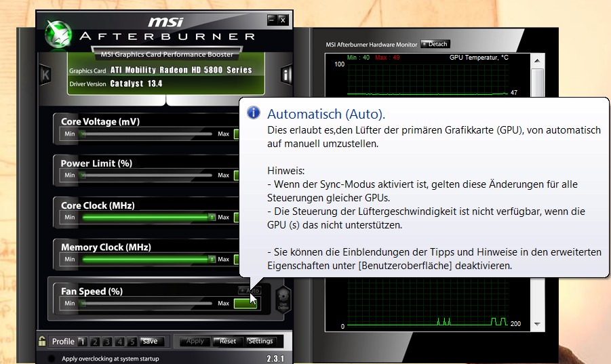Select profile slot 1
The width and height of the screenshot is (611, 364).
click(x=82, y=342)
